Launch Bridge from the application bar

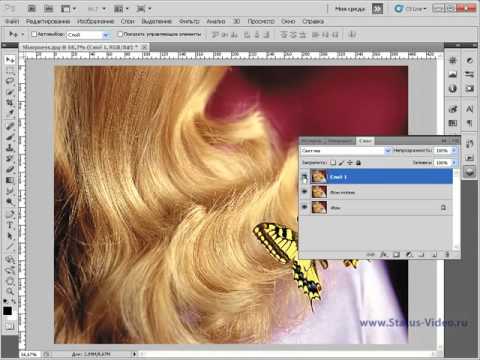click(x=31, y=8)
